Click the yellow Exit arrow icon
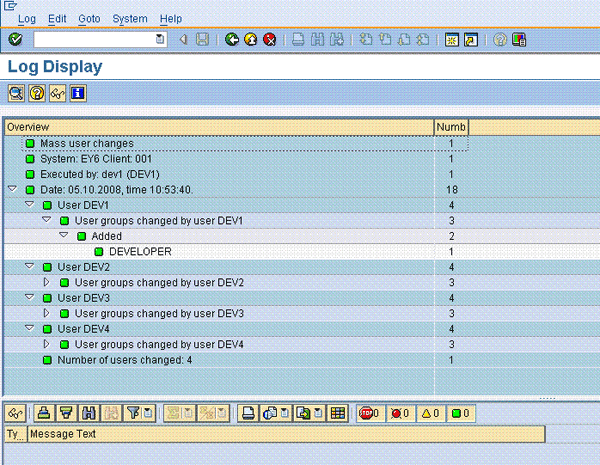 [251, 40]
